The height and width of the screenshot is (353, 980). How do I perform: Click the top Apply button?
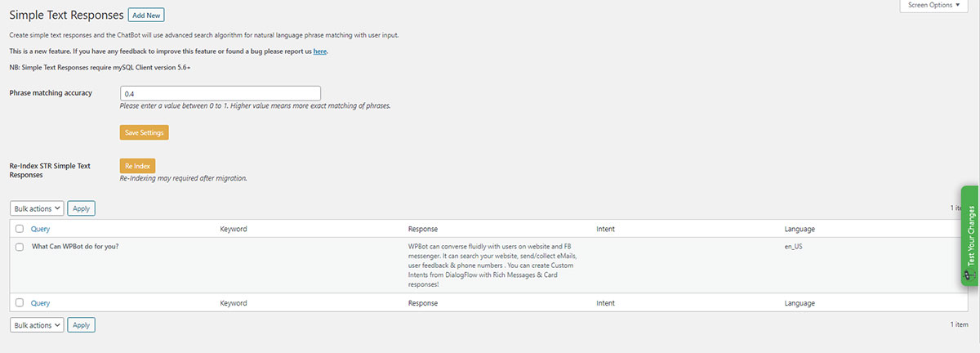point(81,208)
